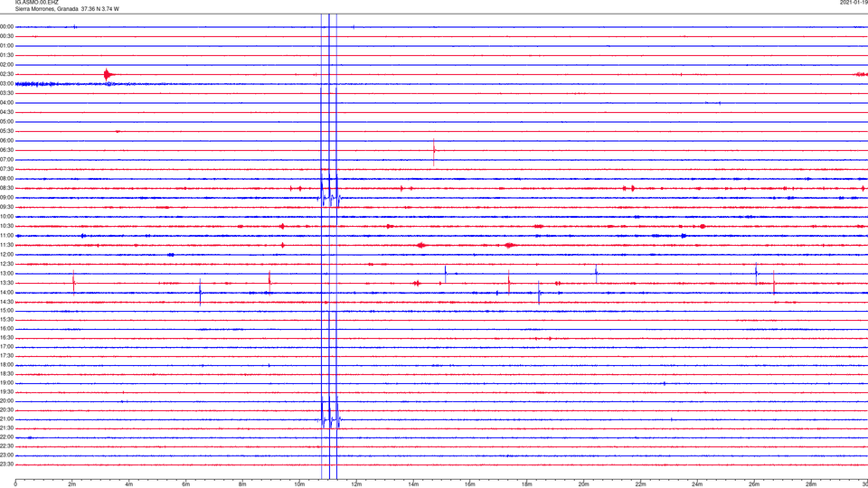This screenshot has width=868, height=488.
Task: Click the red spike on the 06:30 trace
Action: coord(434,152)
